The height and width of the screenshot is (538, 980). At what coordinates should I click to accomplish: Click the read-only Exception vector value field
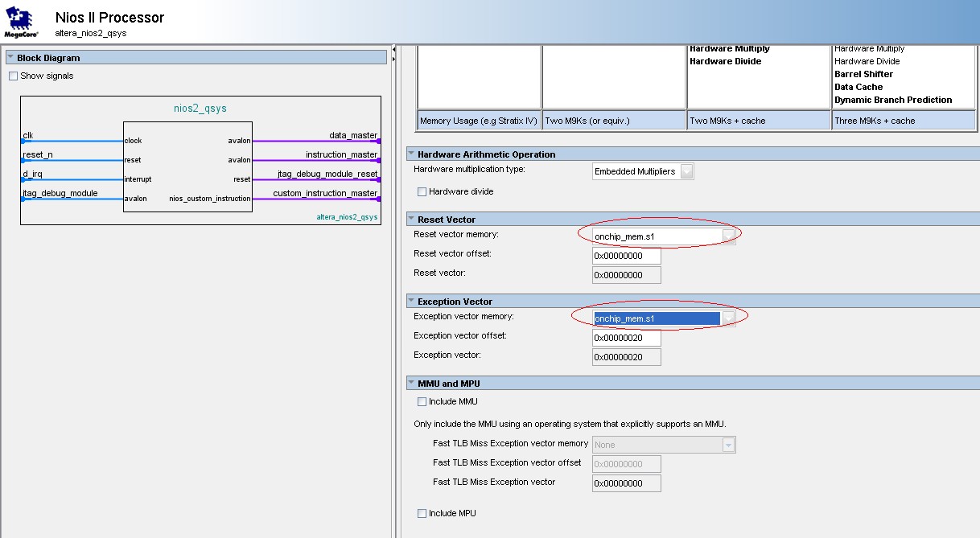pyautogui.click(x=627, y=357)
